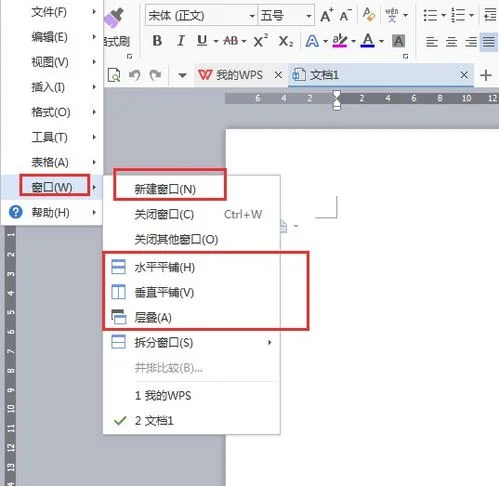Toggle Italic formatting

[180, 41]
